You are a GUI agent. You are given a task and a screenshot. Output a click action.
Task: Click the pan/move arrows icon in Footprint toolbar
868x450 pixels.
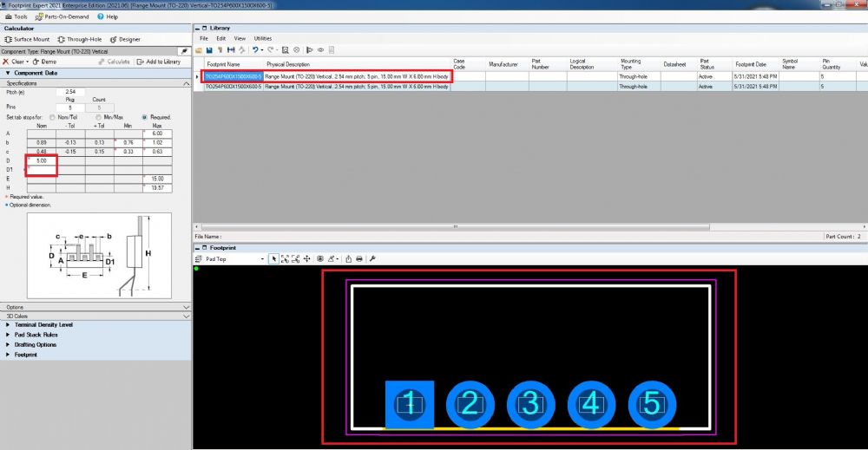tap(306, 258)
